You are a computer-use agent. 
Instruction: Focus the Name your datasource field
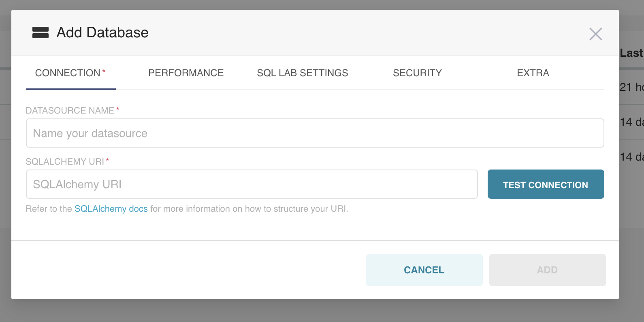click(x=315, y=133)
